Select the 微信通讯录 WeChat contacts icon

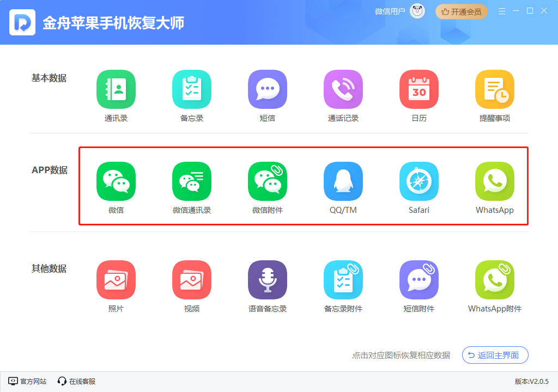(x=192, y=181)
